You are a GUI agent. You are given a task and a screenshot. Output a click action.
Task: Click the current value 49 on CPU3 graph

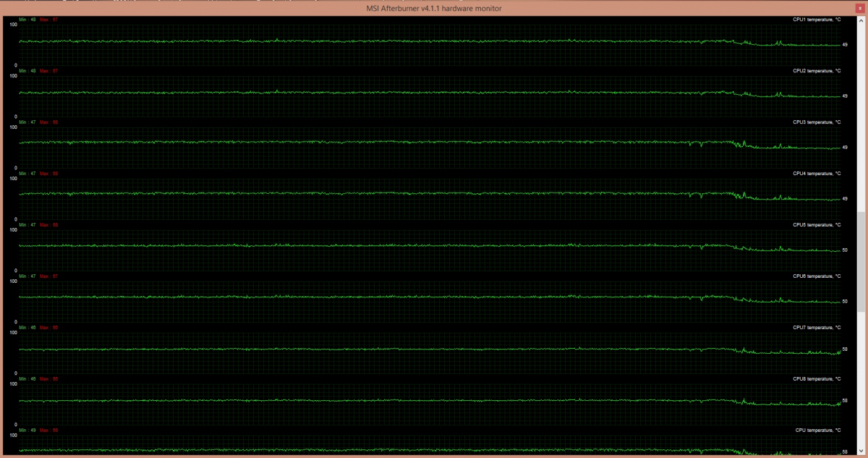coord(845,148)
